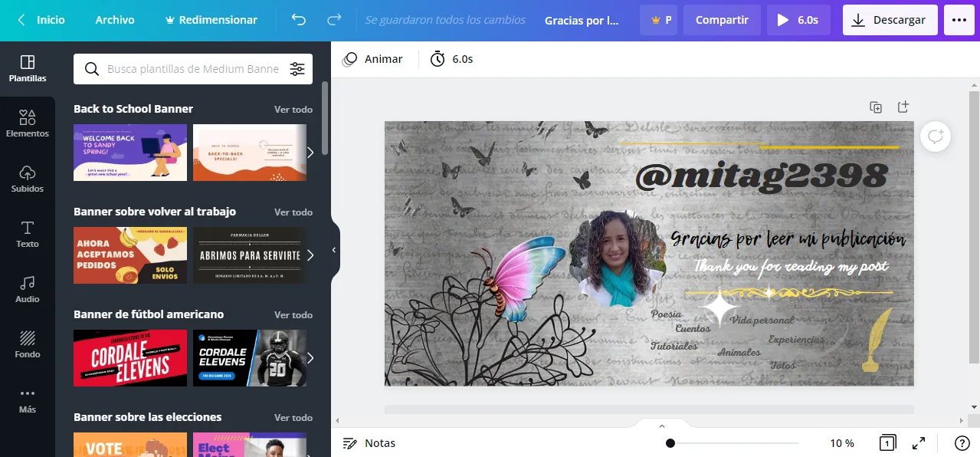The height and width of the screenshot is (457, 980).
Task: Open the Notas panel
Action: [x=369, y=443]
